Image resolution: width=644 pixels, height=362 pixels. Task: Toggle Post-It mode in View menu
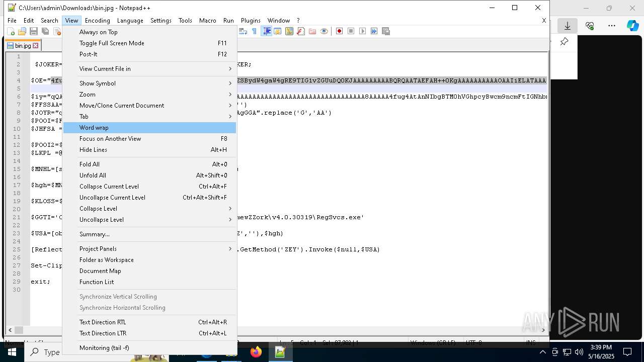click(x=150, y=54)
